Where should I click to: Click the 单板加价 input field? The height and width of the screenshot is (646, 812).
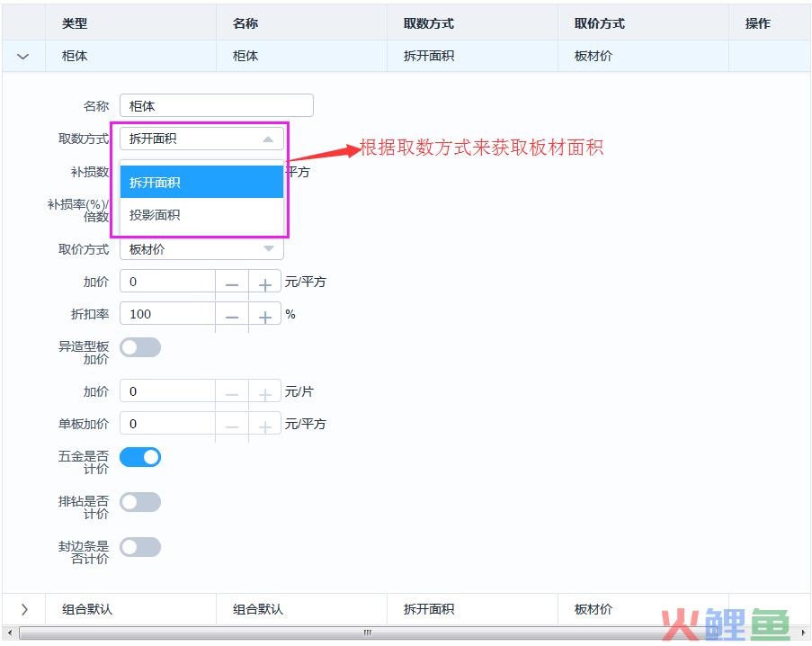[167, 424]
